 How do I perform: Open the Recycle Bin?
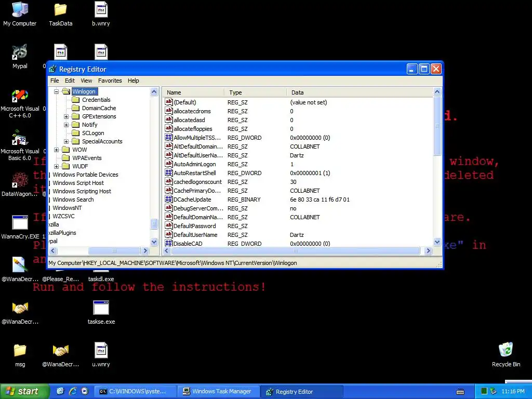tap(506, 355)
